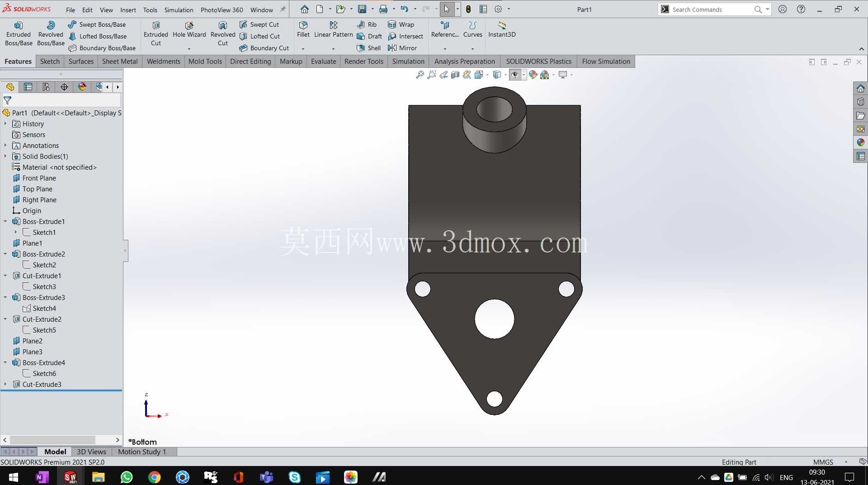The image size is (868, 485).
Task: Select the Revolved Boss/Base tool
Action: click(51, 33)
